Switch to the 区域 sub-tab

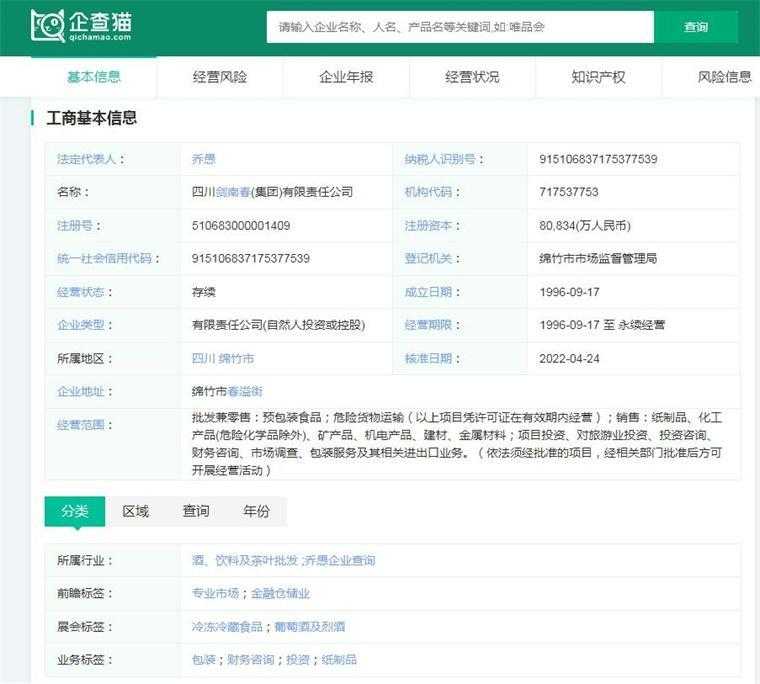(135, 511)
